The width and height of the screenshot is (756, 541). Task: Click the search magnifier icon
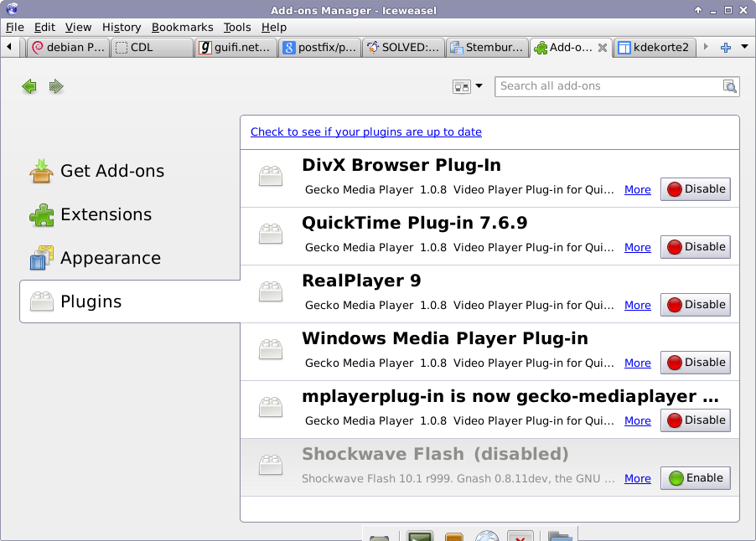[x=729, y=86]
